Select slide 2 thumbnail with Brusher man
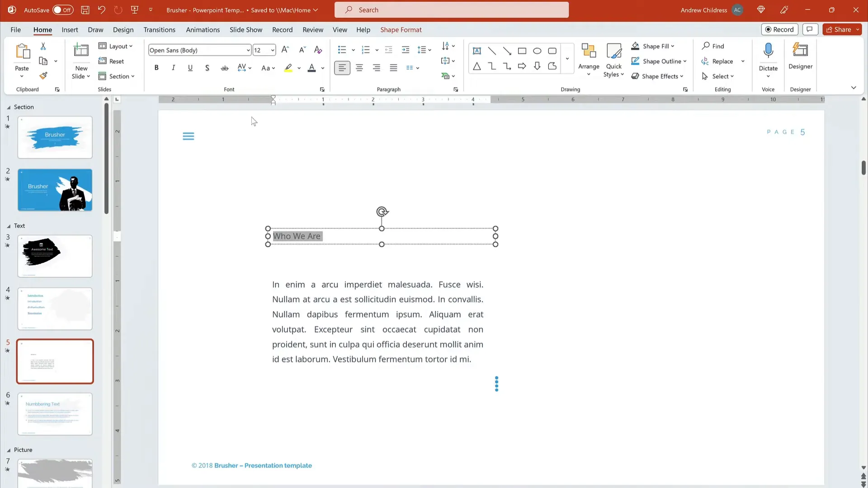Screen dimensions: 868x488 tap(55, 190)
